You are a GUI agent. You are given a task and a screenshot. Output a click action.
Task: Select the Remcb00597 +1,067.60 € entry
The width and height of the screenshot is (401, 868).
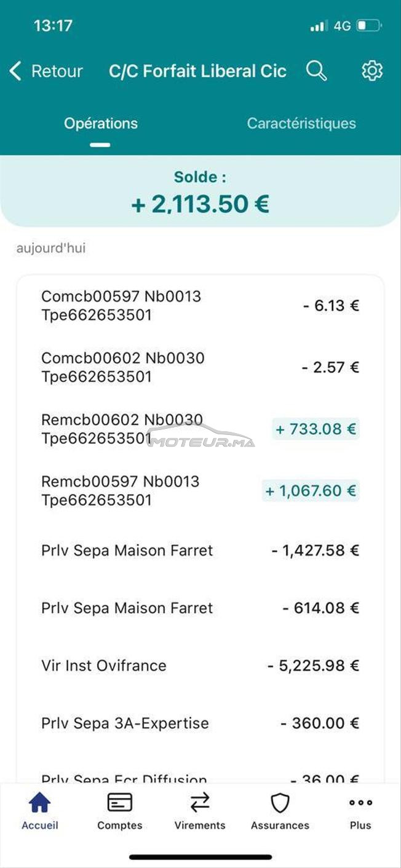(200, 490)
